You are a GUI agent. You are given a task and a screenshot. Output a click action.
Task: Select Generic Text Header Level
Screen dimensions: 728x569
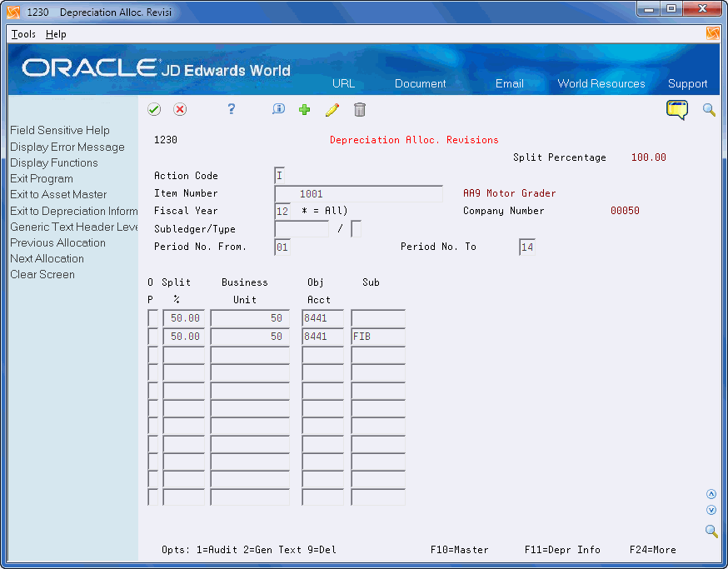click(x=74, y=227)
